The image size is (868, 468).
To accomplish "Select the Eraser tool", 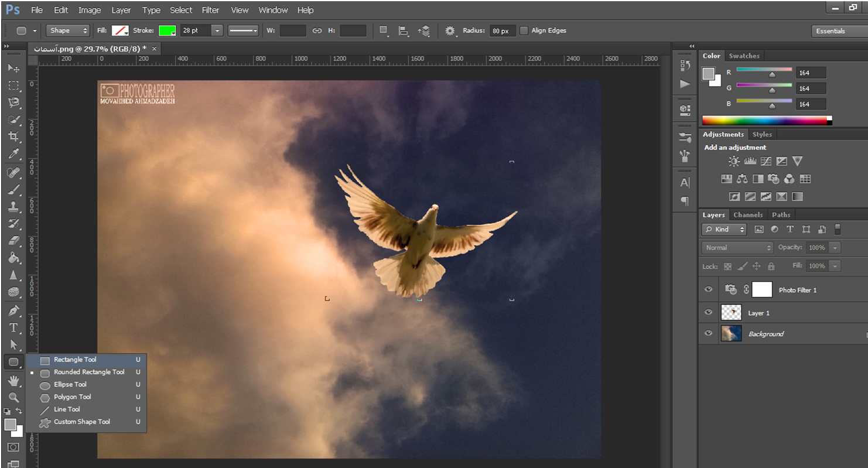I will [x=13, y=241].
